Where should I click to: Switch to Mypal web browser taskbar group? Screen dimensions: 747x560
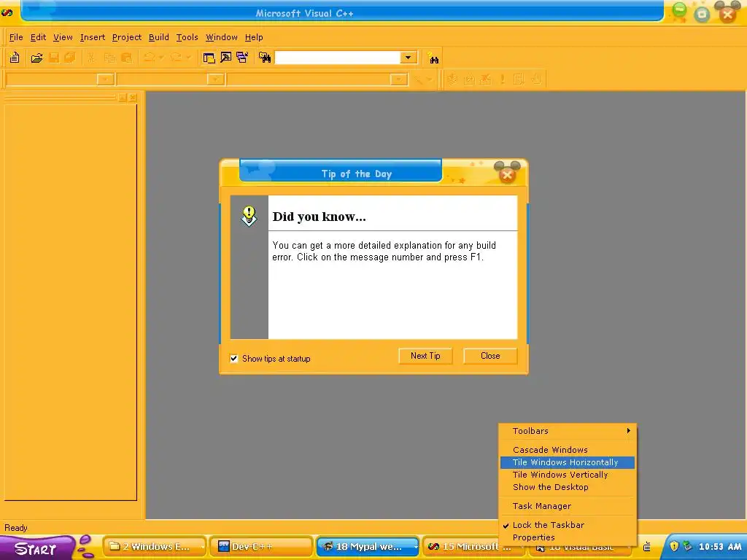pyautogui.click(x=368, y=547)
